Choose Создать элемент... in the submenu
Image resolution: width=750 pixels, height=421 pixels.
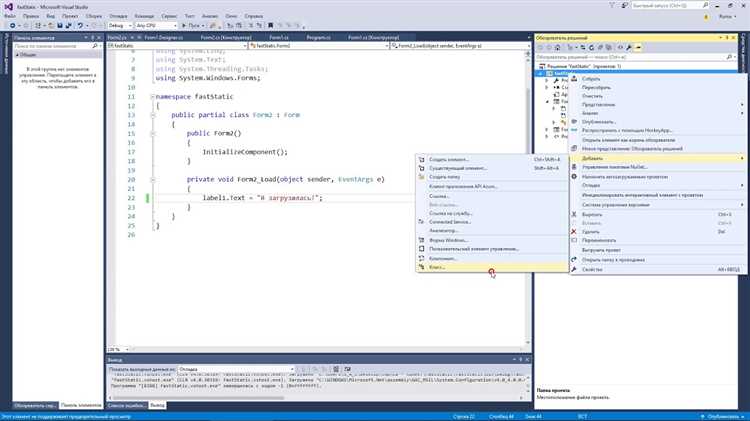click(492, 159)
